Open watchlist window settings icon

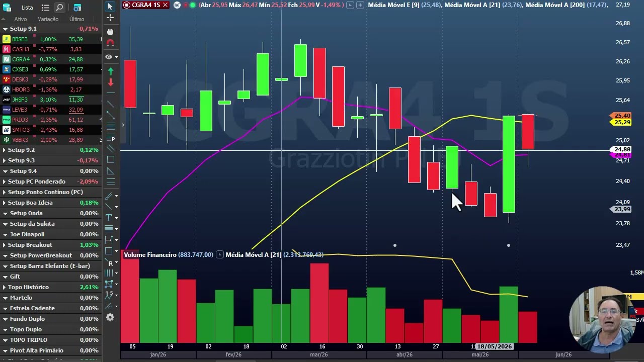point(77,8)
